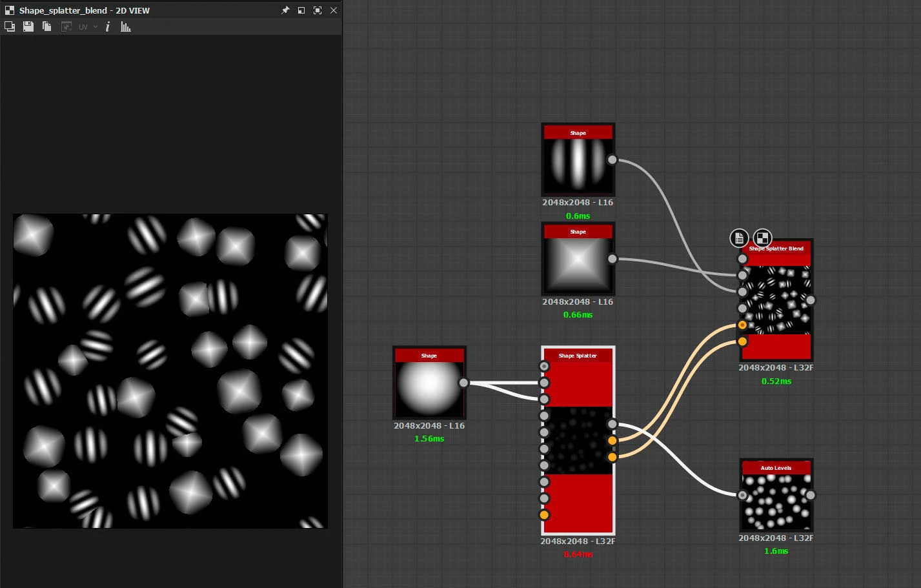Click the Shape_splatter_blend 2D VIEW title icon

pyautogui.click(x=10, y=10)
